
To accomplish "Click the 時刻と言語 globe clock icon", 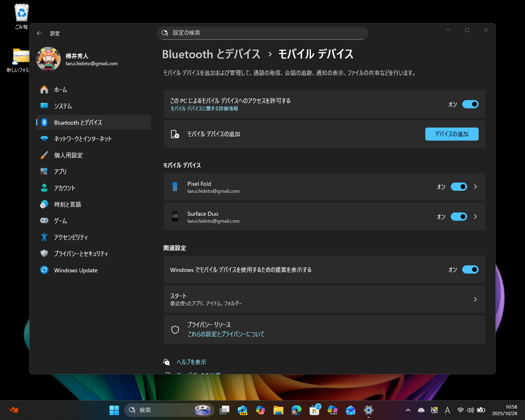I will coord(44,204).
